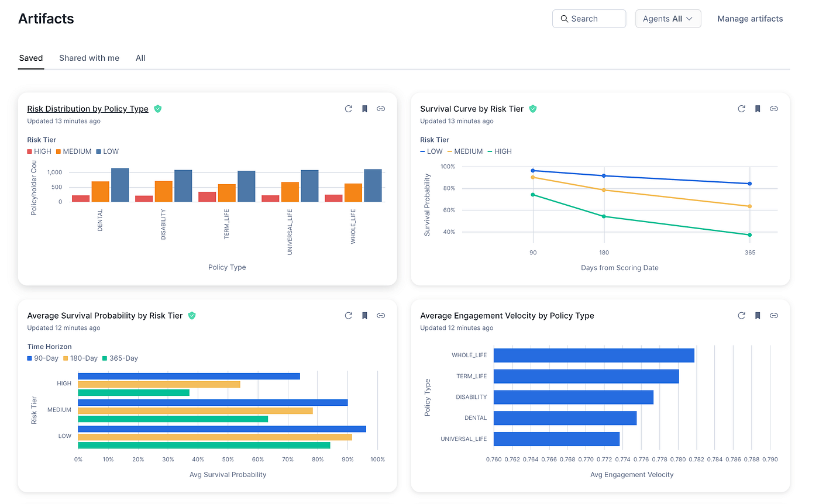Open Average Survival Probability by Risk Tier title

[105, 316]
